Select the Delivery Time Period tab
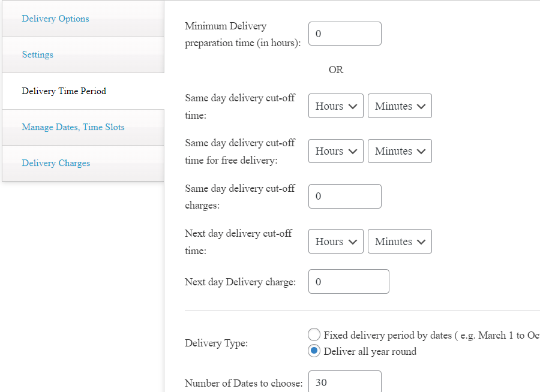This screenshot has height=392, width=540. point(64,91)
